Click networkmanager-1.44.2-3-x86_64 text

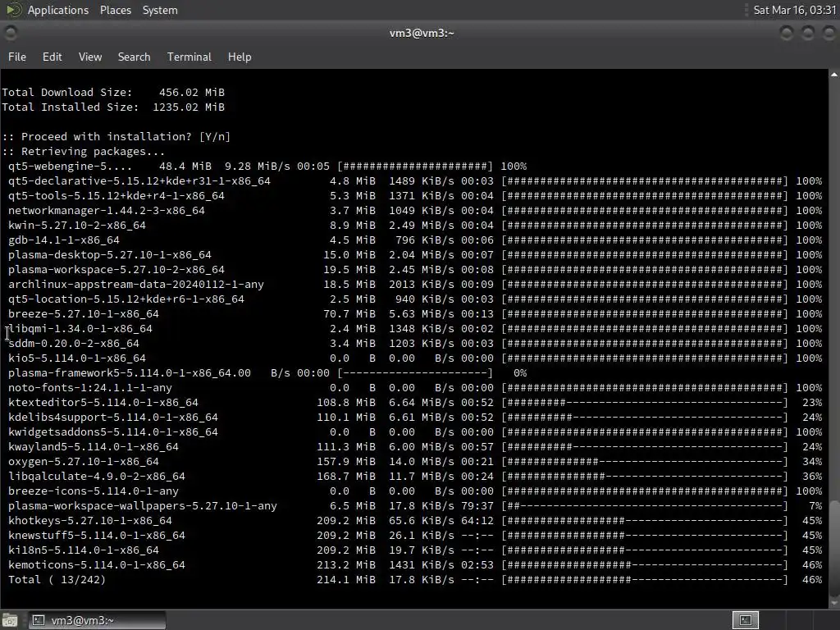(x=106, y=211)
